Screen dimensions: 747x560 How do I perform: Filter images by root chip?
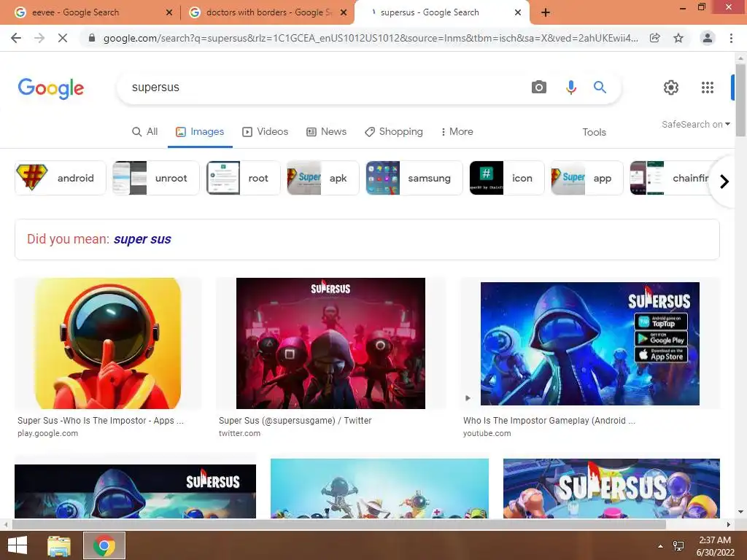click(244, 178)
